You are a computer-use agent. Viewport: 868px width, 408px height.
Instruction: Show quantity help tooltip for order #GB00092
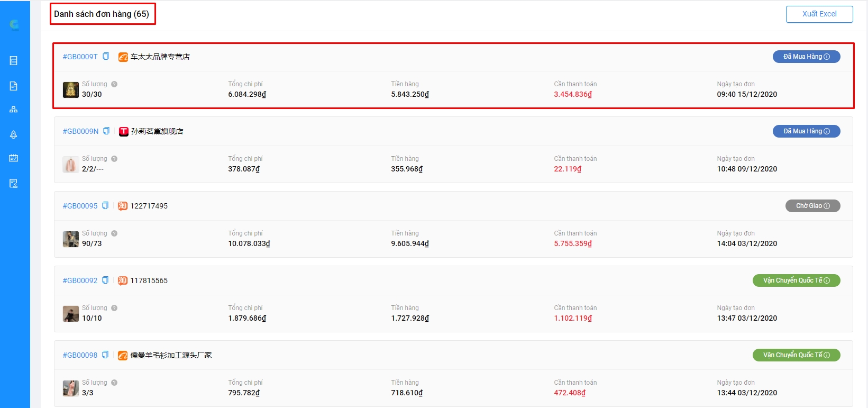pyautogui.click(x=114, y=308)
